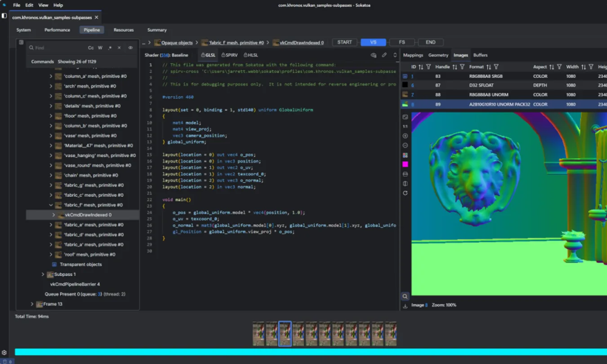Expand the Frame 13 tree node
Screen dimensions: 607x364
(x=32, y=304)
